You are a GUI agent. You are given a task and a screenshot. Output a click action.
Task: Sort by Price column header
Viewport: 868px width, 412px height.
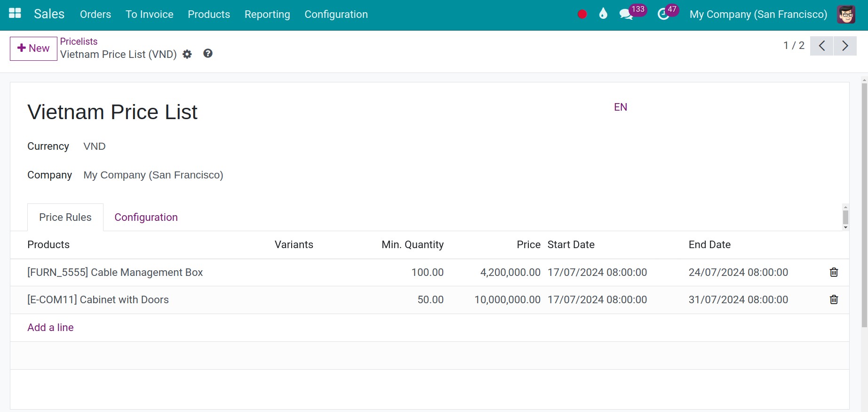pyautogui.click(x=528, y=244)
